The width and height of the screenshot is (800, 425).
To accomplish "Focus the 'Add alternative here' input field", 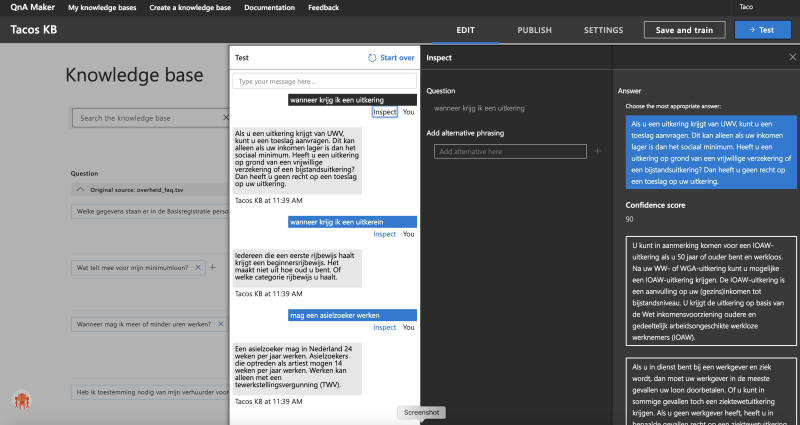I will tap(510, 151).
